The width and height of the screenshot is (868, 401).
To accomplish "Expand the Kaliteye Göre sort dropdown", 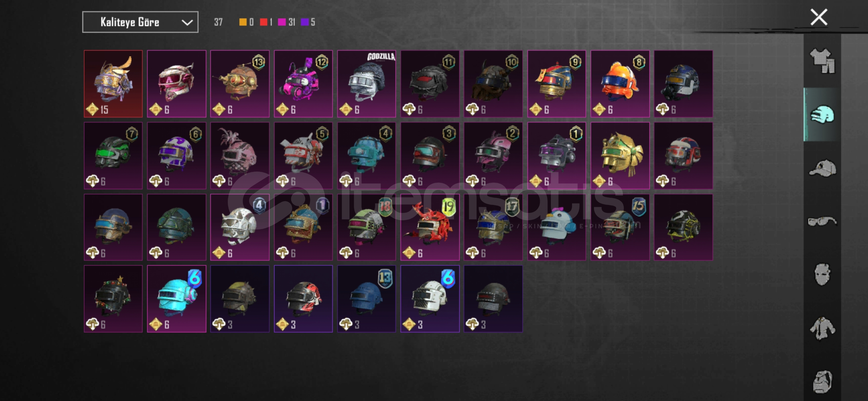I will tap(140, 22).
